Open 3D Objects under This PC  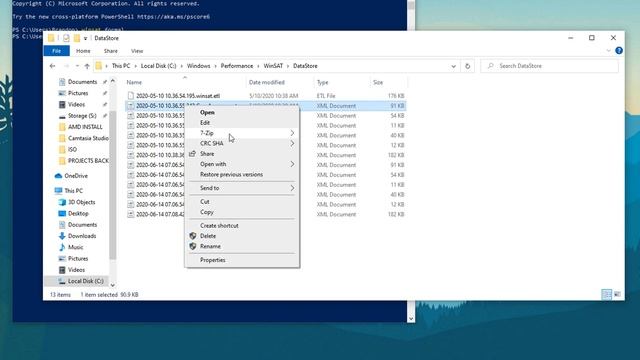(x=81, y=202)
